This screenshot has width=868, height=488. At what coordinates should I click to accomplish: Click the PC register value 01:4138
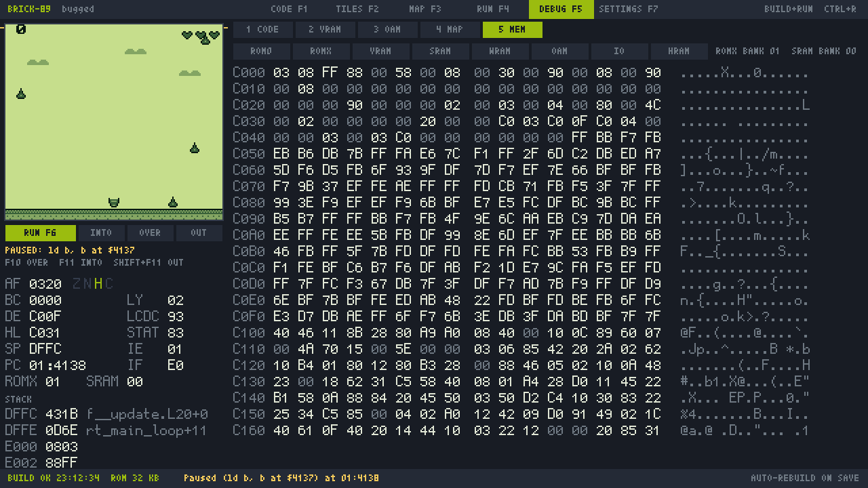pyautogui.click(x=58, y=365)
